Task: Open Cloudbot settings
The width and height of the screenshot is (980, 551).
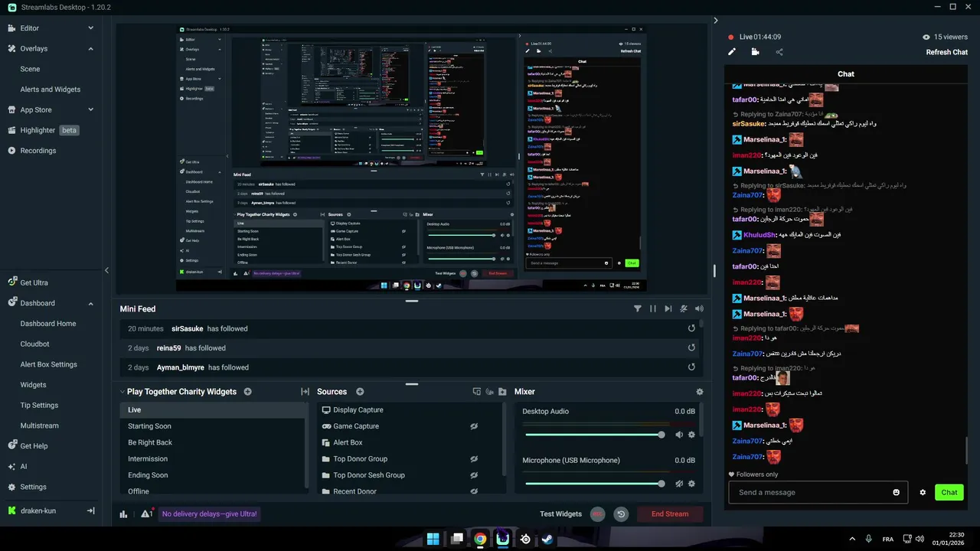Action: [34, 344]
